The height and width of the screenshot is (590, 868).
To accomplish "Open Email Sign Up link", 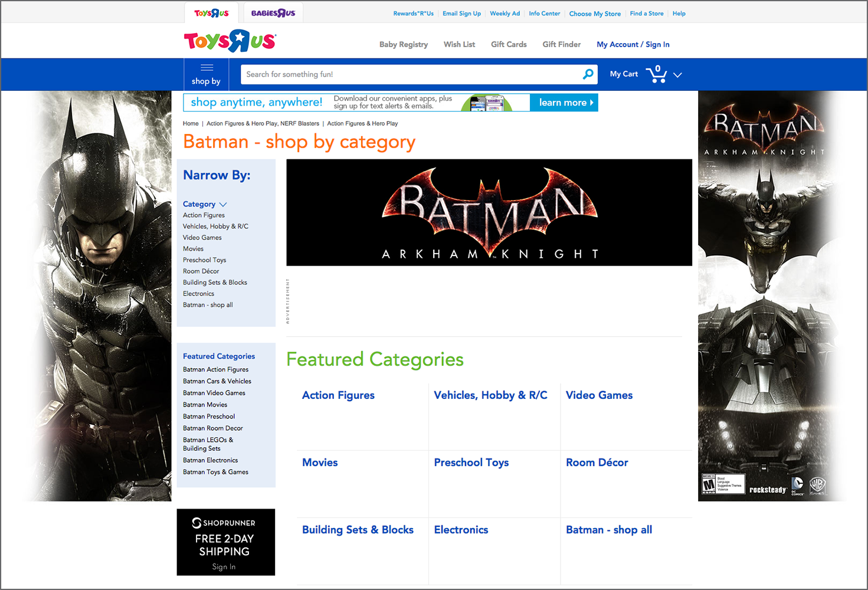I will (462, 14).
